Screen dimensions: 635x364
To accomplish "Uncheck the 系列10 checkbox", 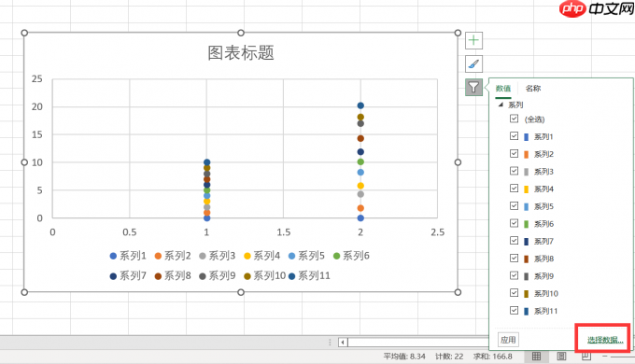I will [514, 293].
